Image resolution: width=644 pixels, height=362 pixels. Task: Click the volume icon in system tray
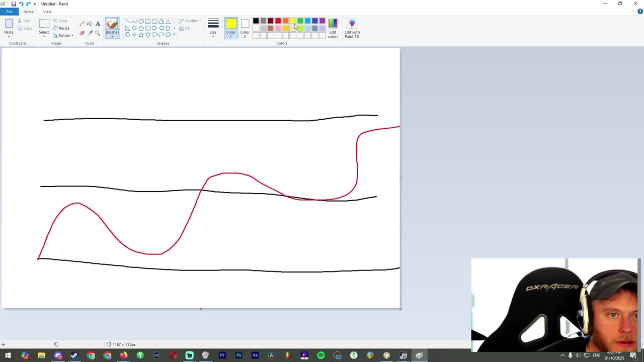(x=578, y=355)
